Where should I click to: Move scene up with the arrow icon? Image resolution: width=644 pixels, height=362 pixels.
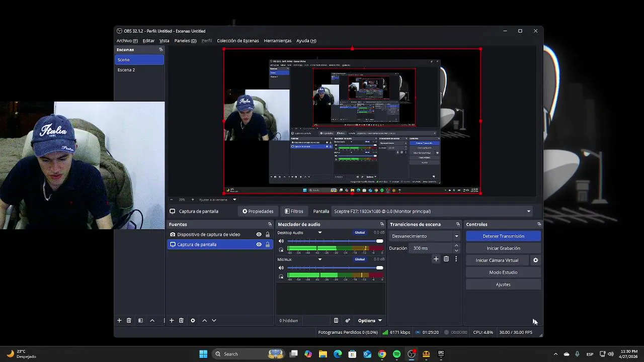tap(152, 320)
